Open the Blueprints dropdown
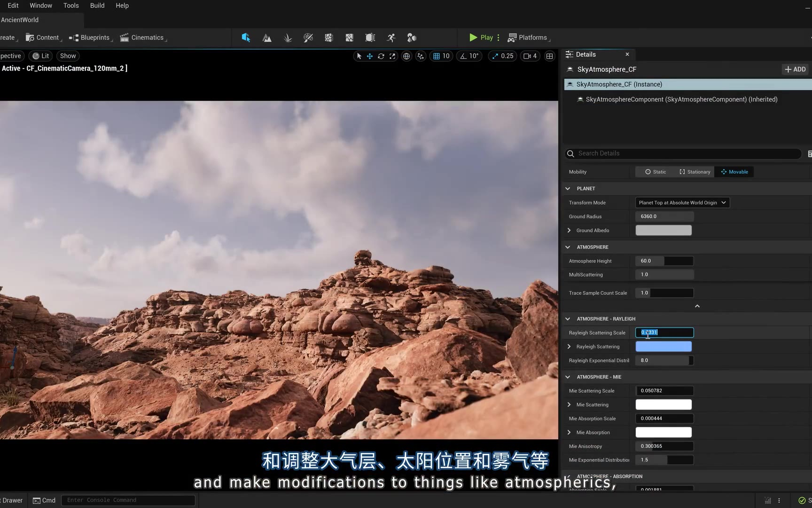The height and width of the screenshot is (508, 812). click(x=91, y=38)
